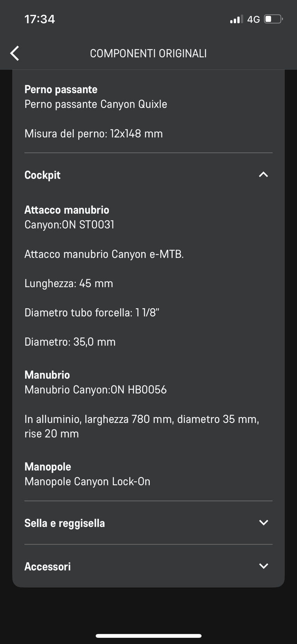Tap the Cockpit section header label
This screenshot has width=297, height=644.
pyautogui.click(x=42, y=175)
